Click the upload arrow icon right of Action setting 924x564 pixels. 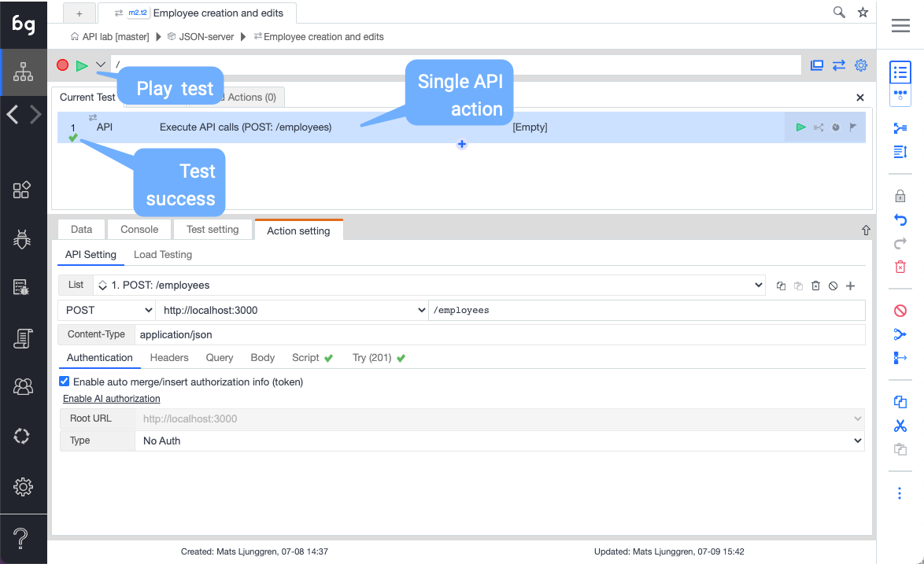click(866, 230)
